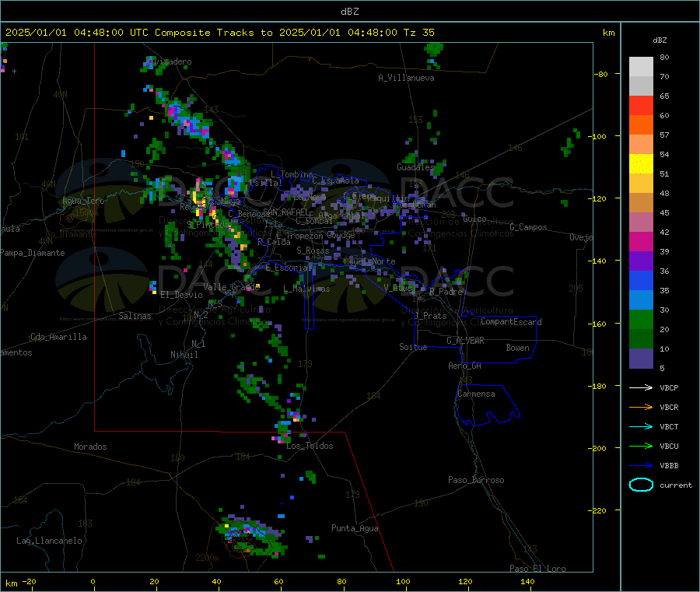Select the light blue 30–35 dBZ band
Viewport: 700px width, 592px height.
pos(641,300)
